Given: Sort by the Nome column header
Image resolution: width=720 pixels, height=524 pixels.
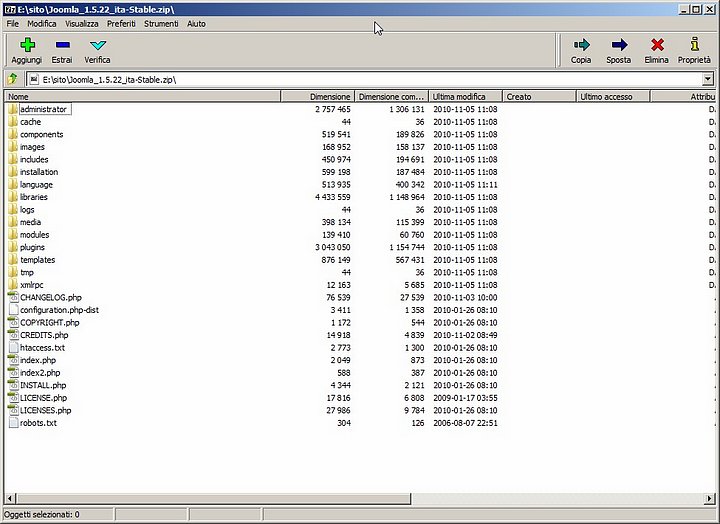Looking at the screenshot, I should (143, 96).
